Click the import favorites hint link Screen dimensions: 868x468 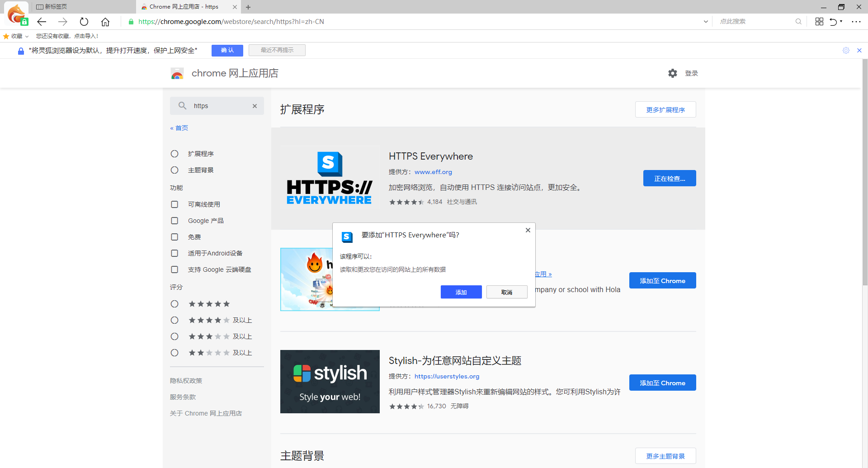tap(67, 36)
